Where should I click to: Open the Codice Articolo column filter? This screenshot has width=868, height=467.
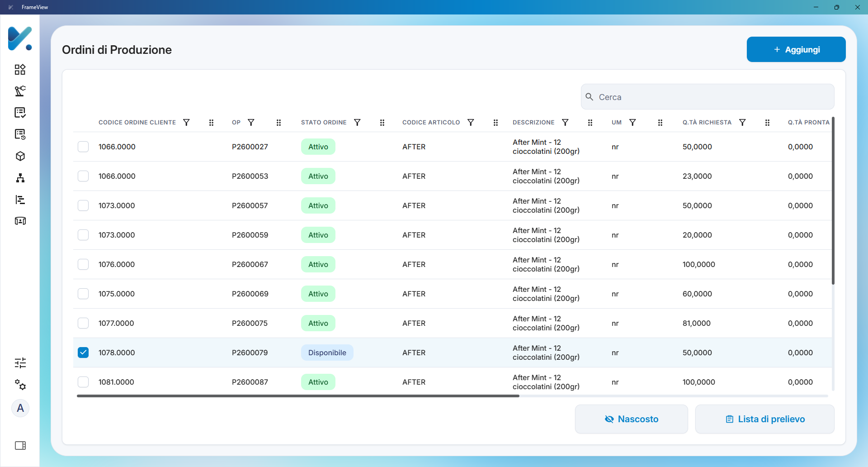471,123
